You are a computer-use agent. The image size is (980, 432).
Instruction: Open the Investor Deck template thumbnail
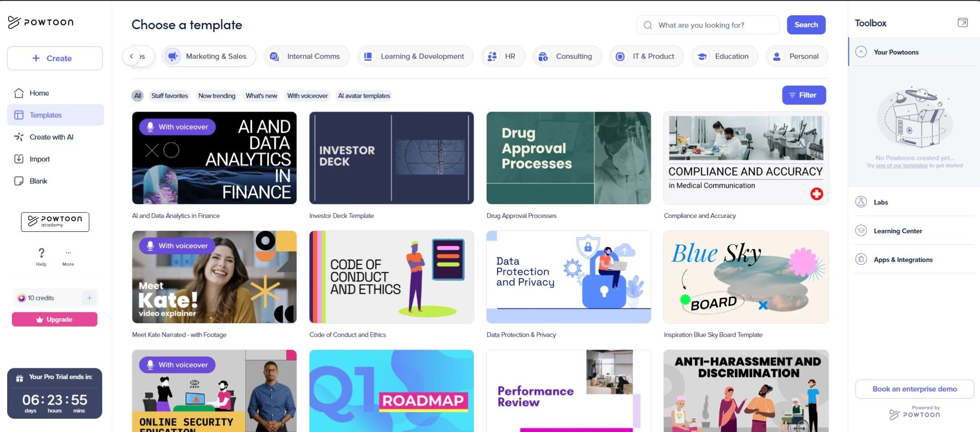pos(391,158)
